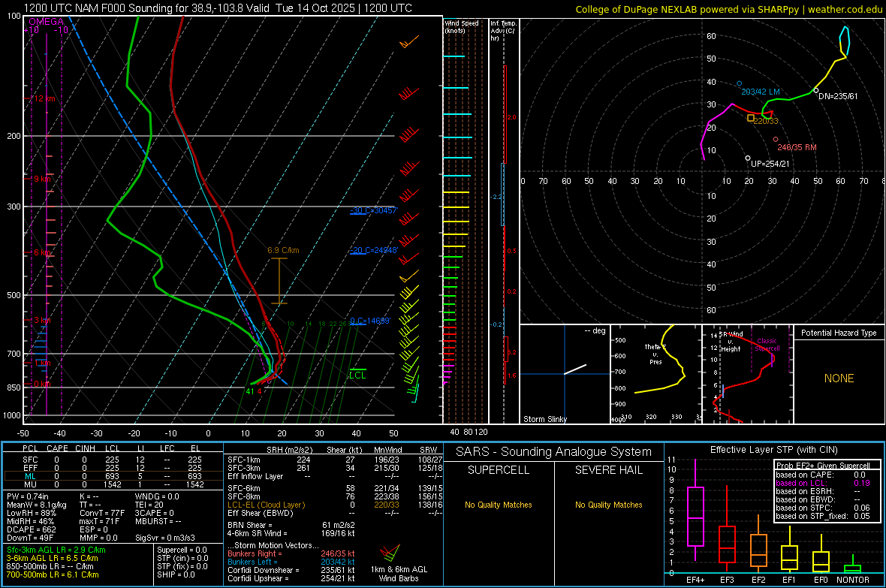Click the sounding title for 38.9,-103.8
The height and width of the screenshot is (588, 886).
[x=218, y=8]
